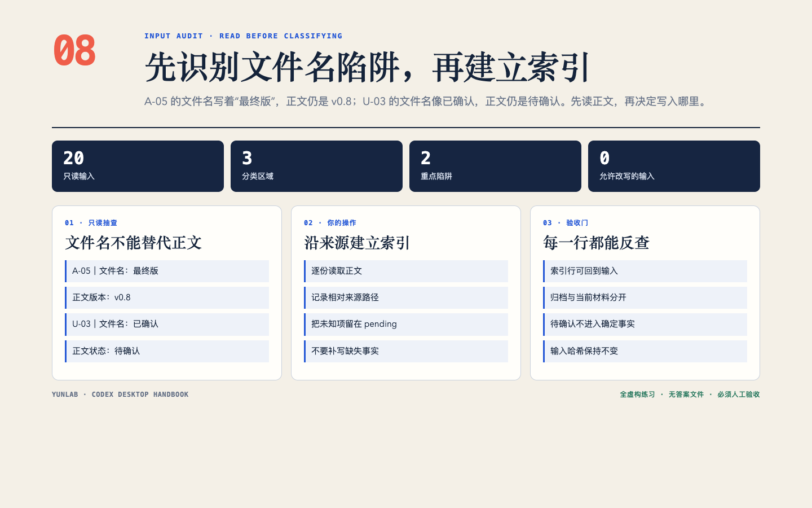Select heading 沿来源建立索引
This screenshot has width=812, height=508.
(357, 243)
